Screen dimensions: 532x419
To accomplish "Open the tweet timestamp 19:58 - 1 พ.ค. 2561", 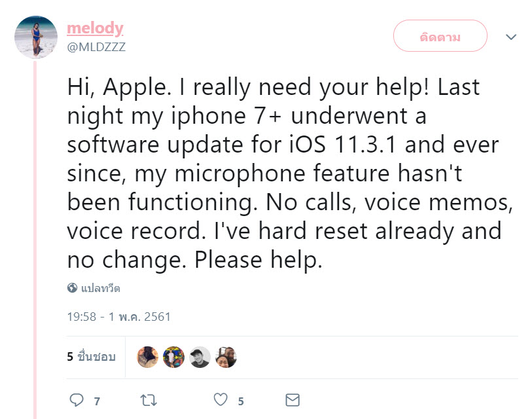I will [x=118, y=316].
